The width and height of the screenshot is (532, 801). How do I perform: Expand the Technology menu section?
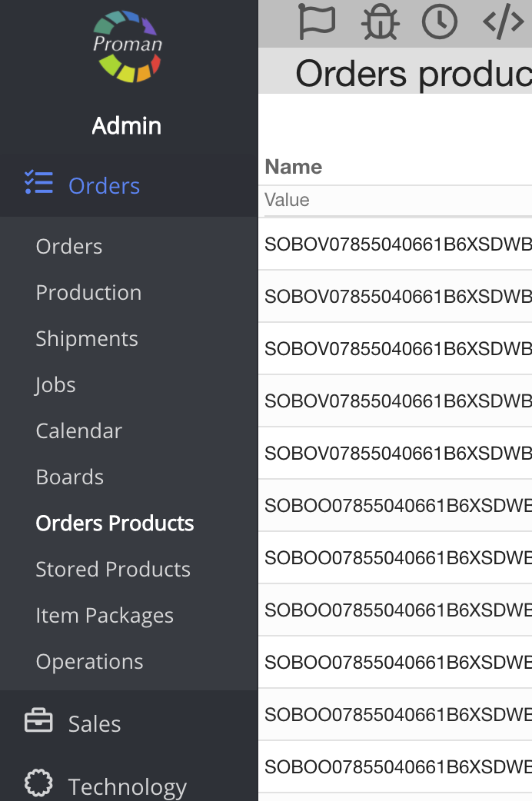[127, 786]
